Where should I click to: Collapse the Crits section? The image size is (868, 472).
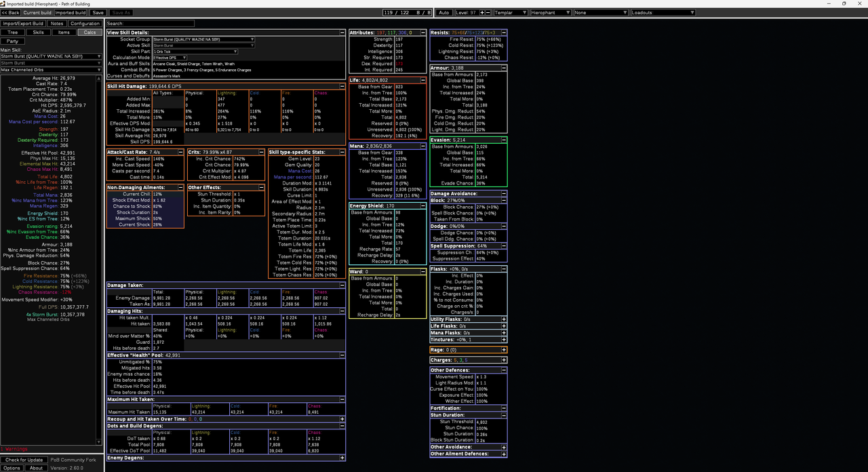click(x=262, y=152)
